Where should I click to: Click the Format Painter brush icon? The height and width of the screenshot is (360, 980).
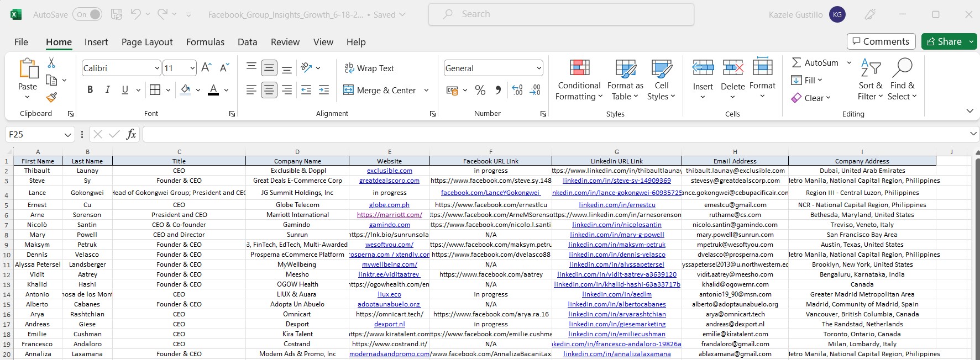tap(51, 98)
